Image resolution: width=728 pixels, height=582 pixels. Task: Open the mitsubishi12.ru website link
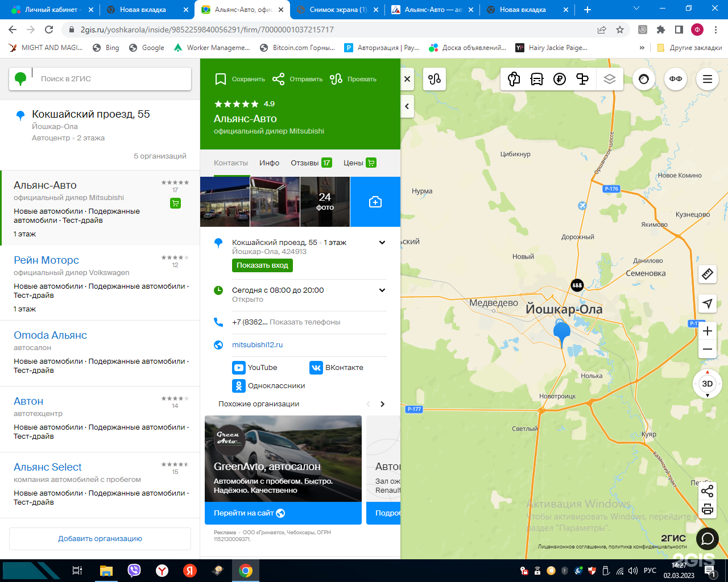[257, 345]
